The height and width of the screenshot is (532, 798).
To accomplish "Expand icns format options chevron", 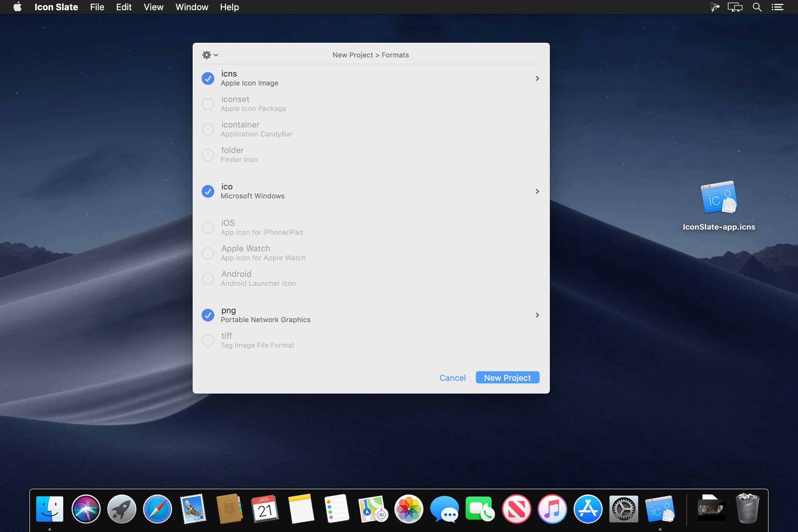I will [537, 78].
